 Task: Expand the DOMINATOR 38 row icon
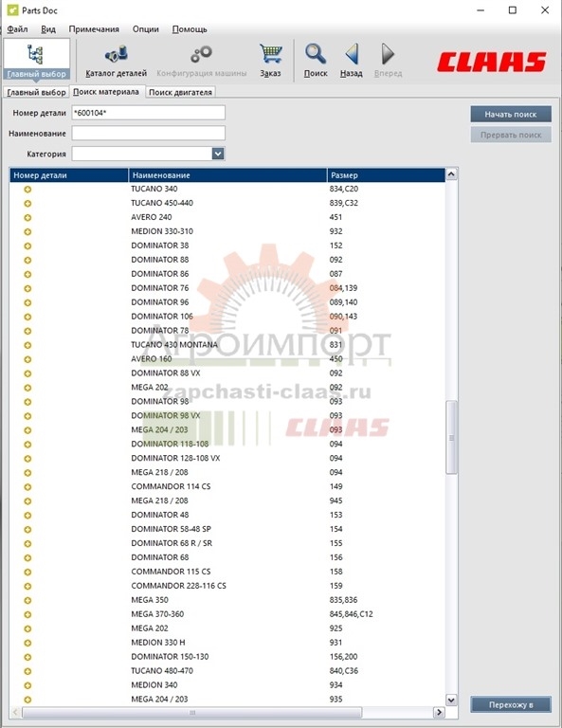tap(27, 246)
